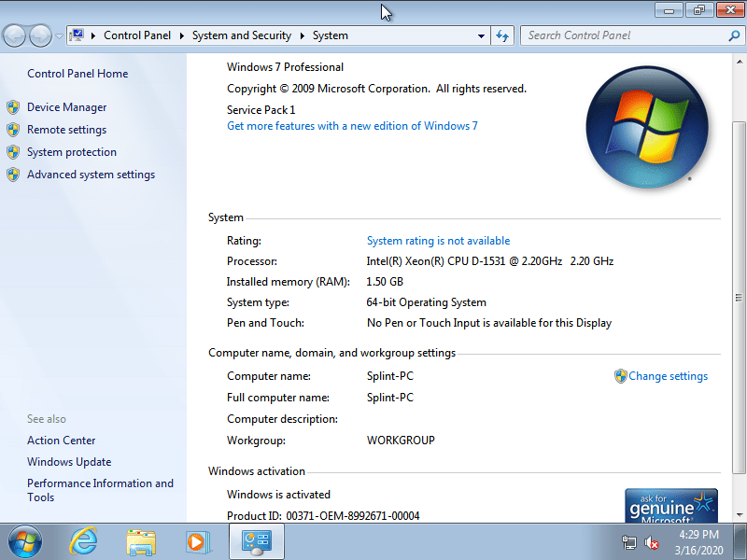Open Remote settings link
This screenshot has height=560, width=747.
pyautogui.click(x=66, y=130)
